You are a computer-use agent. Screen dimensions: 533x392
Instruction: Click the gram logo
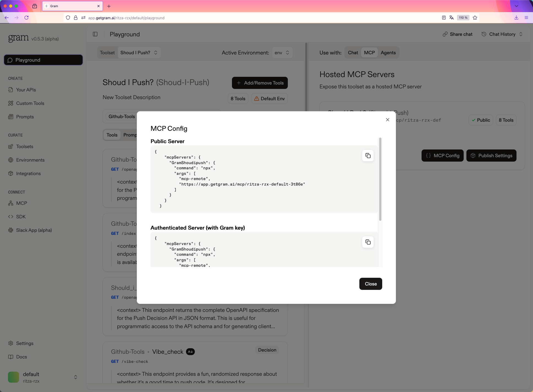pyautogui.click(x=18, y=38)
